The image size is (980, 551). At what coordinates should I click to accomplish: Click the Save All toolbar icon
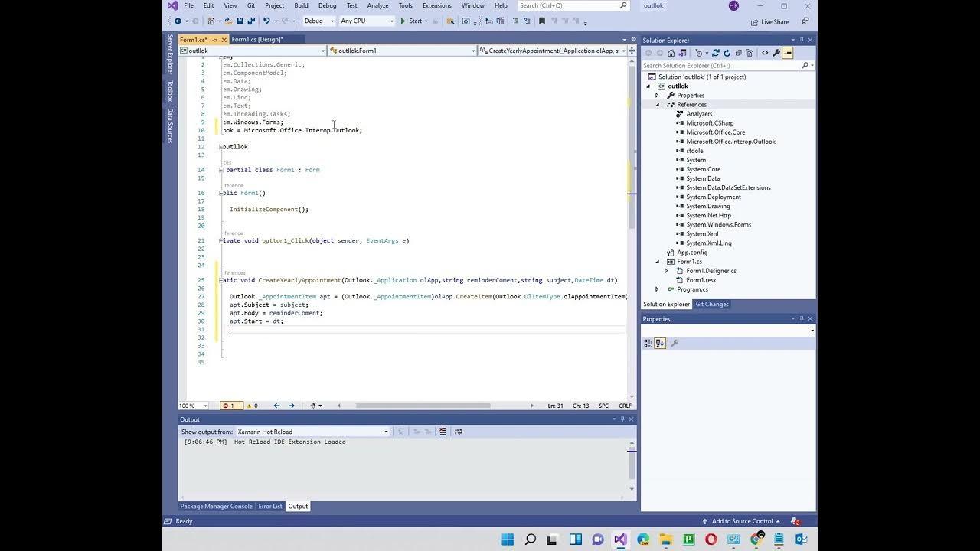(250, 21)
